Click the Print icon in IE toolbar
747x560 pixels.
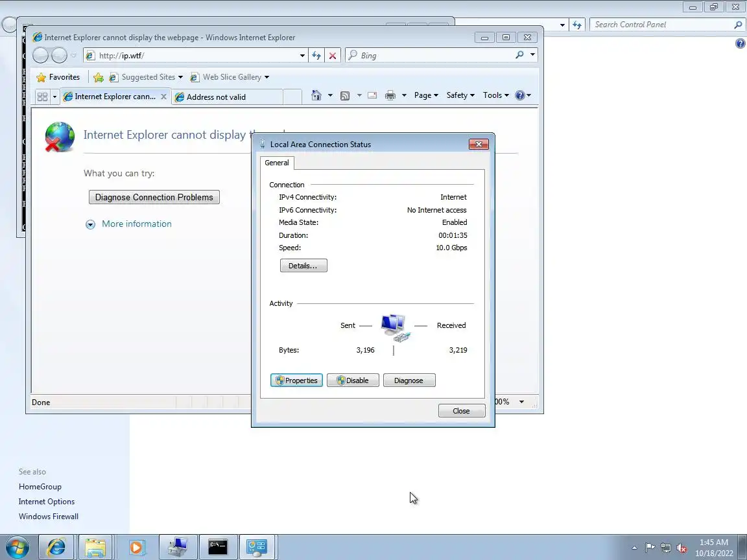[x=390, y=96]
